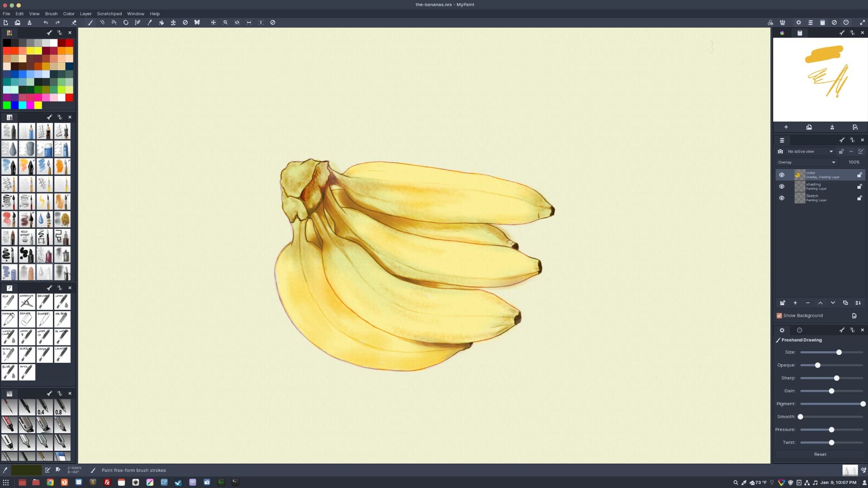Click the zoom magnifier tool

(225, 22)
